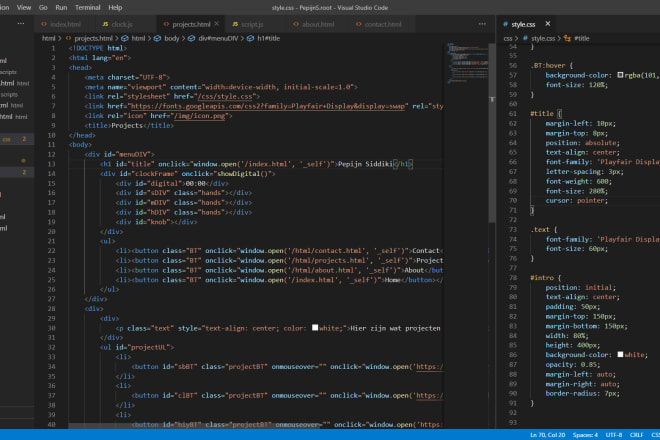The height and width of the screenshot is (440, 660).
Task: Switch to the about.html tab
Action: pos(318,24)
